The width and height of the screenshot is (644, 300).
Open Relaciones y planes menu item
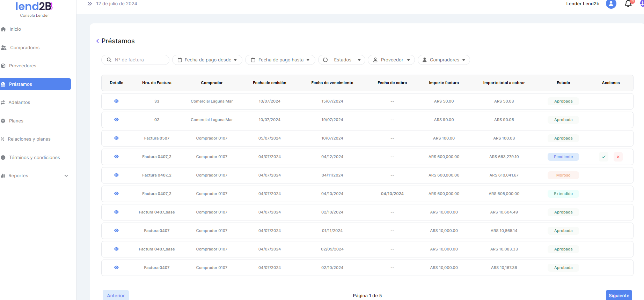tap(29, 139)
